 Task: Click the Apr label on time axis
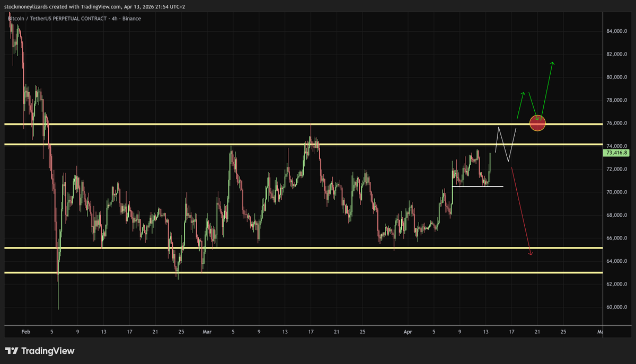[408, 332]
